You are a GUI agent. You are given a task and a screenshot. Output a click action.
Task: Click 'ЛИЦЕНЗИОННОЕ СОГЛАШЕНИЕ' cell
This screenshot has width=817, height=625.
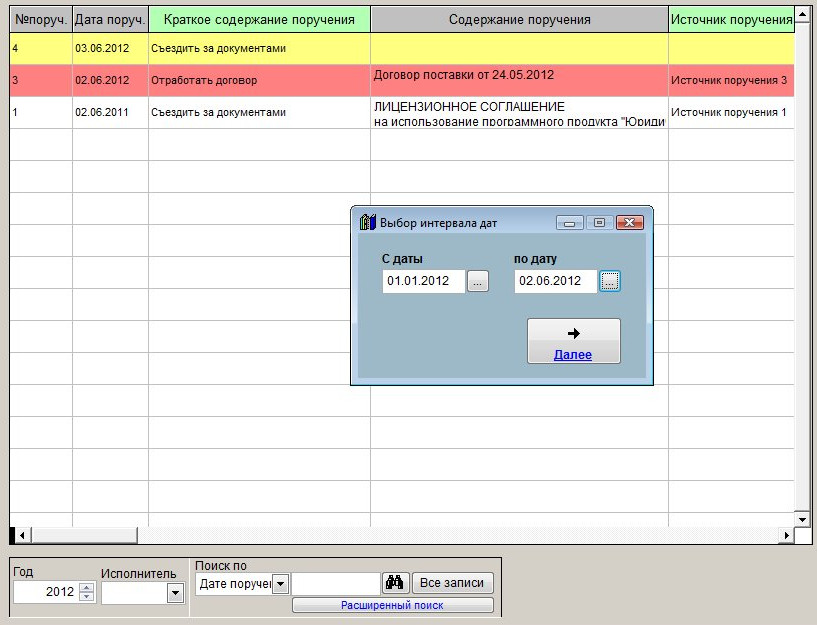click(519, 112)
